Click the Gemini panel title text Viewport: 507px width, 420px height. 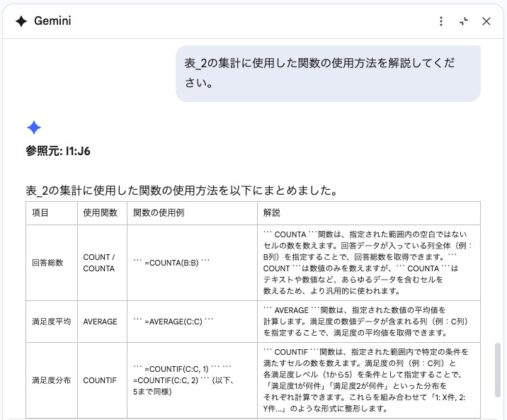click(x=53, y=21)
